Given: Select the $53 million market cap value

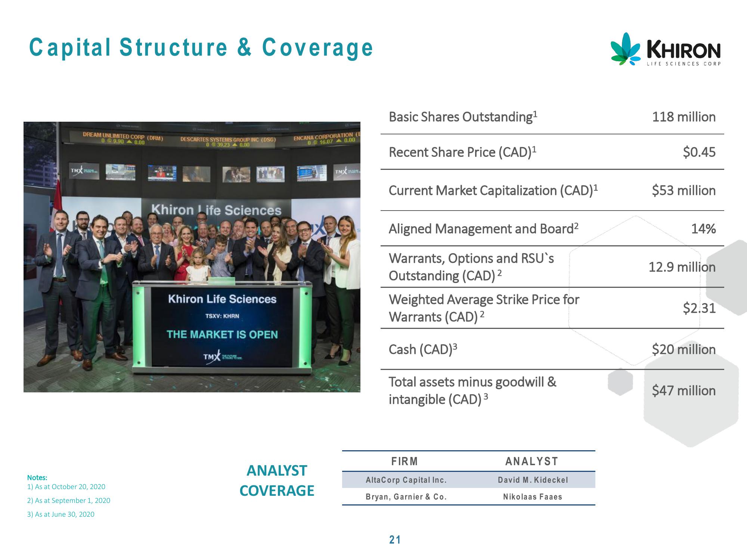Looking at the screenshot, I should (x=684, y=190).
